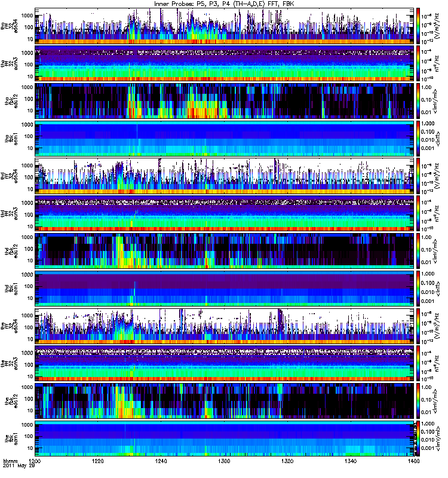Image resolution: width=448 pixels, height=478 pixels.
Task: Select the tha edc34 FFT spectrogram panel
Action: click(x=225, y=26)
